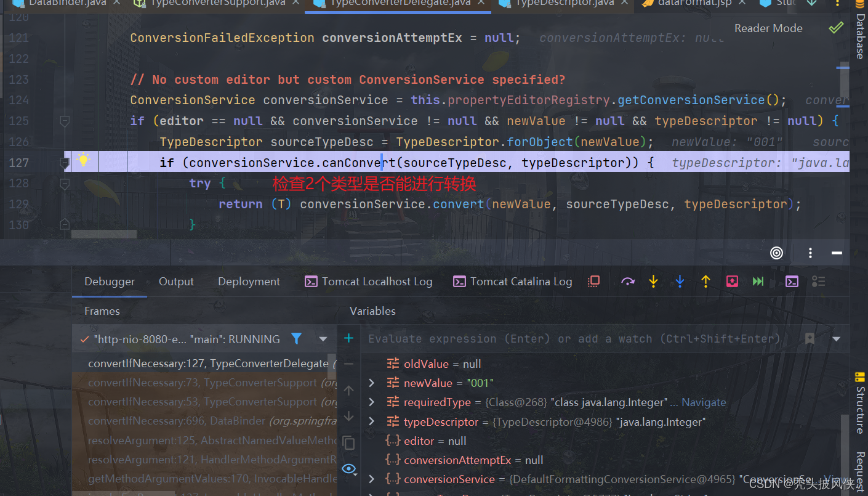
Task: Switch to TypeConverterSupport.java editor tab
Action: tap(218, 3)
